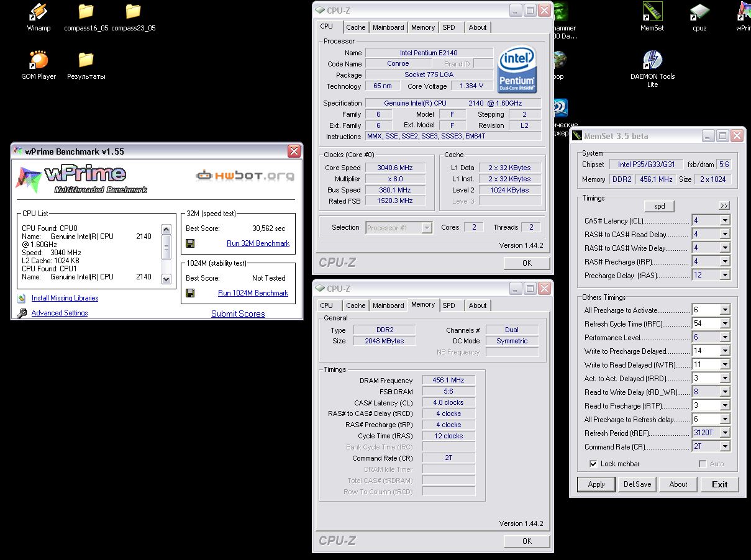The image size is (751, 560).
Task: Click the CPU List scrollbar down arrow
Action: pyautogui.click(x=166, y=279)
